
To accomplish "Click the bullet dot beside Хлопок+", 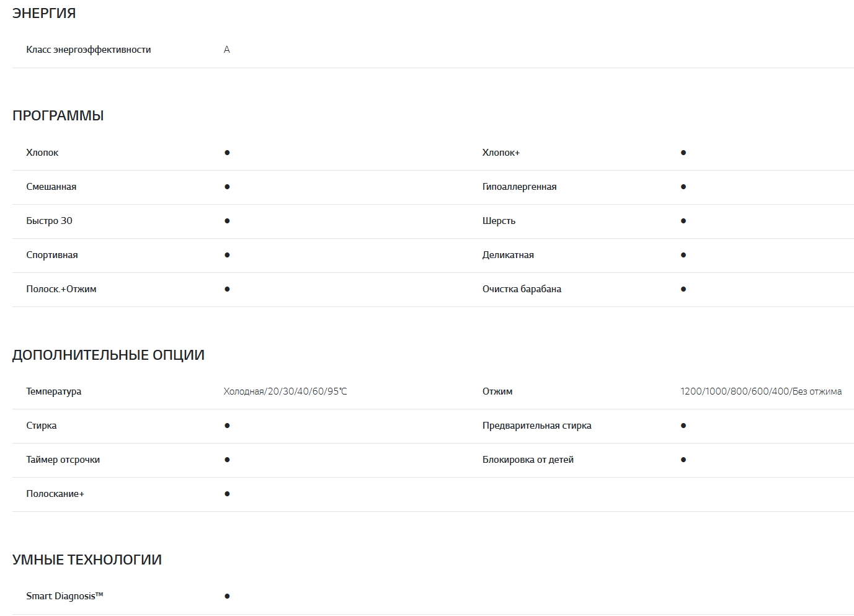I will pos(683,153).
